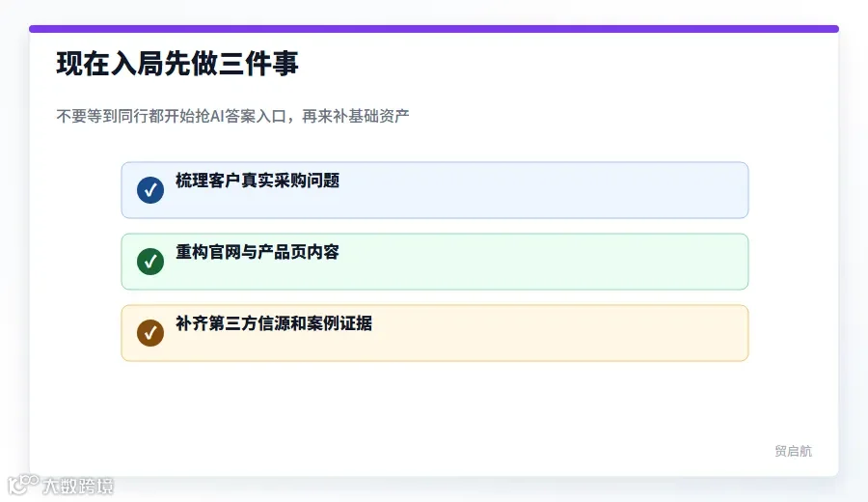Select the text 补齐第三方信源和案例证据
This screenshot has height=502, width=868.
pos(274,323)
